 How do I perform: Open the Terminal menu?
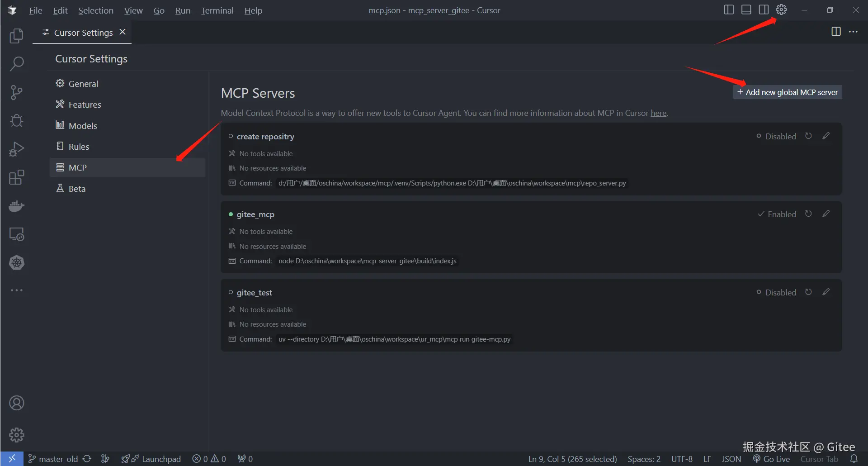[x=217, y=10]
